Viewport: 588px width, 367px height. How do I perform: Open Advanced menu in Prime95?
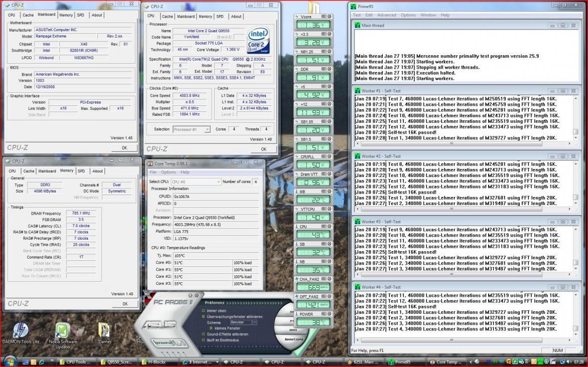pos(386,15)
